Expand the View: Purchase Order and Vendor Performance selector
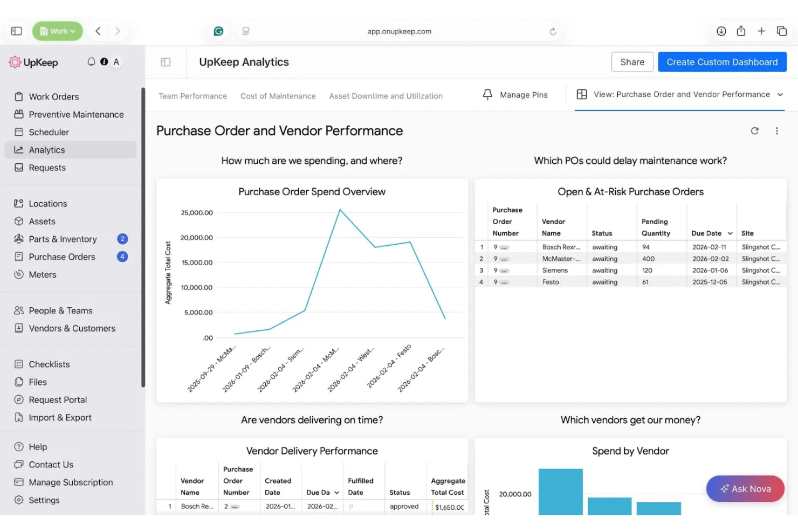This screenshot has width=798, height=532. 680,94
